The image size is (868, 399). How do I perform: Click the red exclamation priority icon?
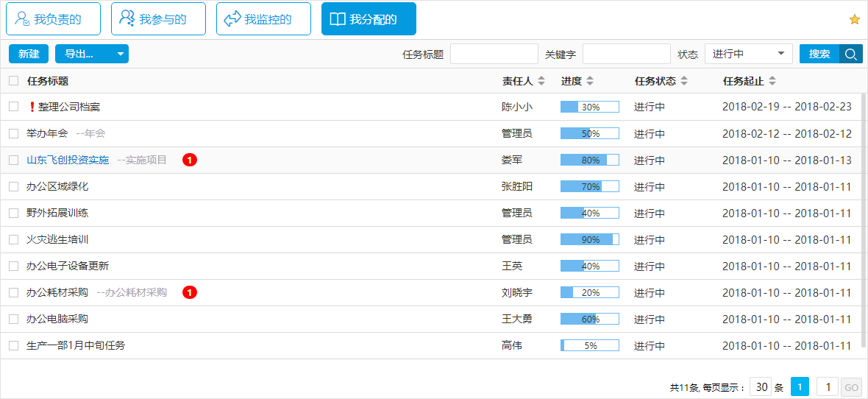click(32, 107)
